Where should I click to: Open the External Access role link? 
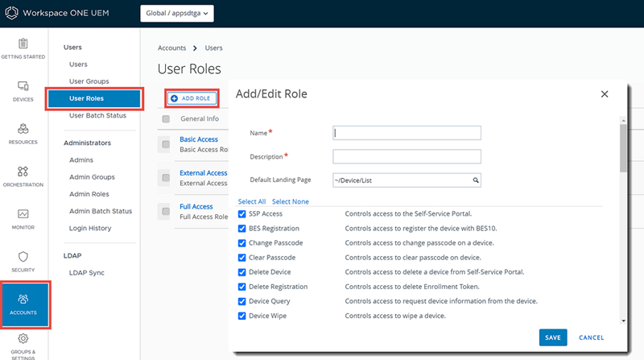[204, 173]
